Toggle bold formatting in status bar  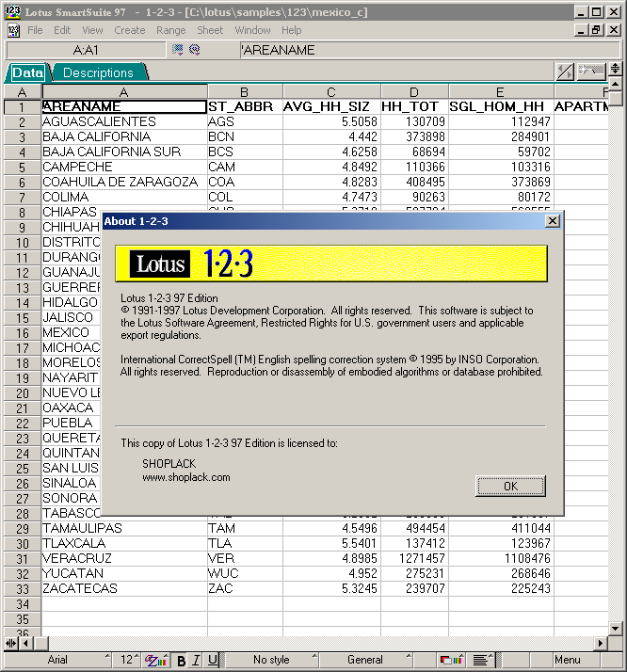coord(181,661)
